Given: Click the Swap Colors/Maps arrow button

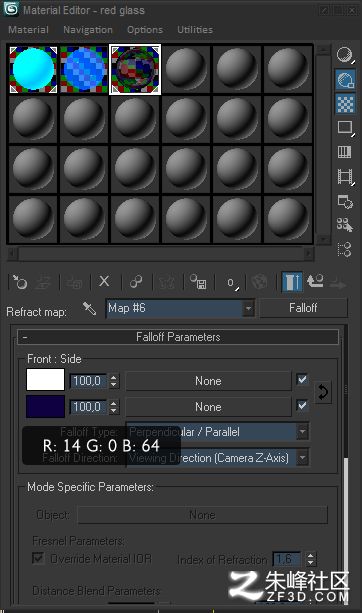Looking at the screenshot, I should [x=323, y=392].
